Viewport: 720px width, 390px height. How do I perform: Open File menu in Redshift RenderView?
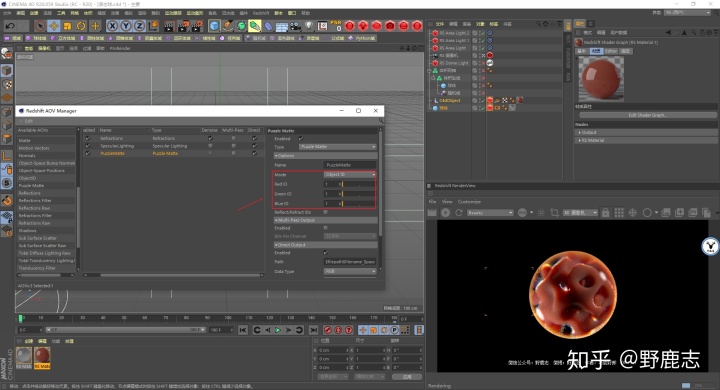432,202
